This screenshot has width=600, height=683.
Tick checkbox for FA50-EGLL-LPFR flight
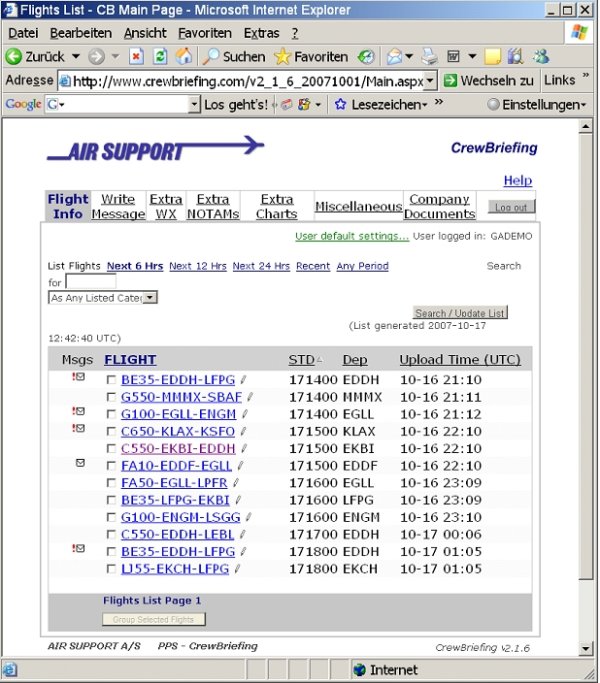112,483
